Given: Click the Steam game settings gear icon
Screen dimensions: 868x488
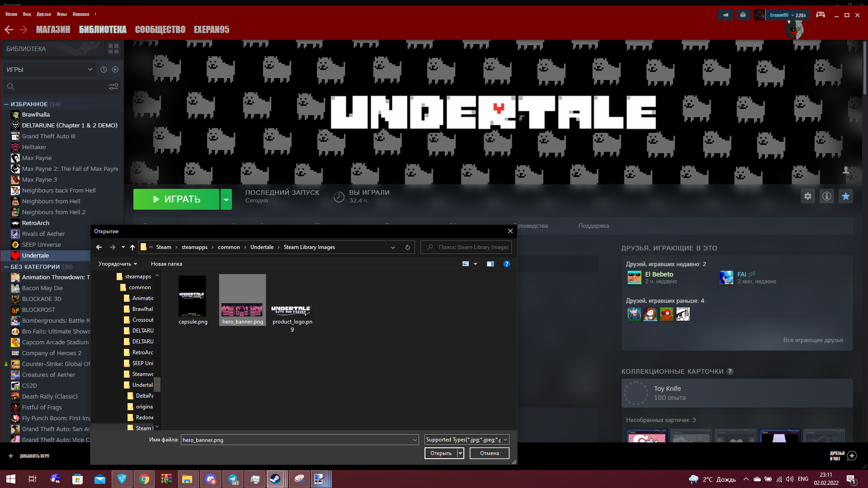Looking at the screenshot, I should [x=807, y=196].
